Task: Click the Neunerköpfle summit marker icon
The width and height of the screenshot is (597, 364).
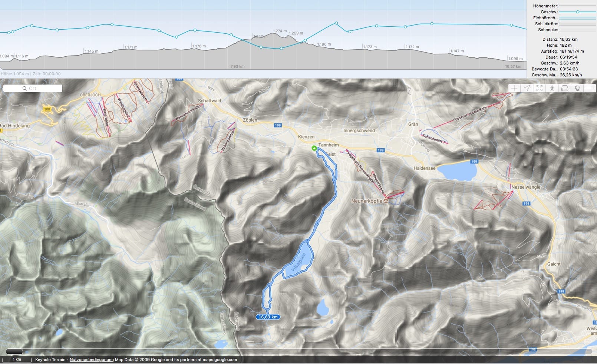Action: click(386, 201)
